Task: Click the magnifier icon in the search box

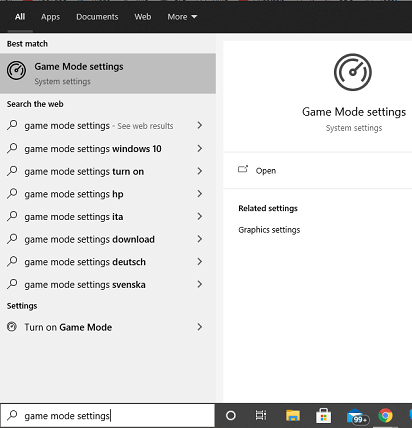Action: pos(12,415)
